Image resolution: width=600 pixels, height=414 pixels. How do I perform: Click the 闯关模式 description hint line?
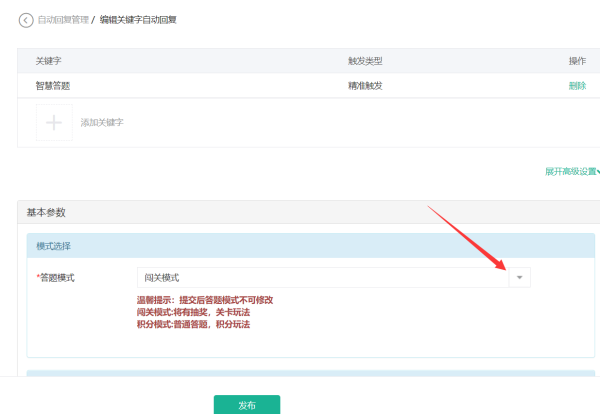point(193,312)
